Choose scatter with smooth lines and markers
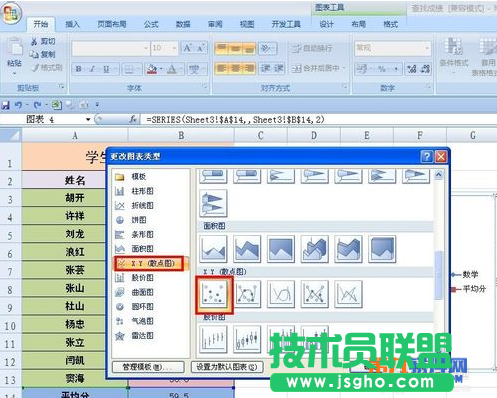 pos(247,294)
